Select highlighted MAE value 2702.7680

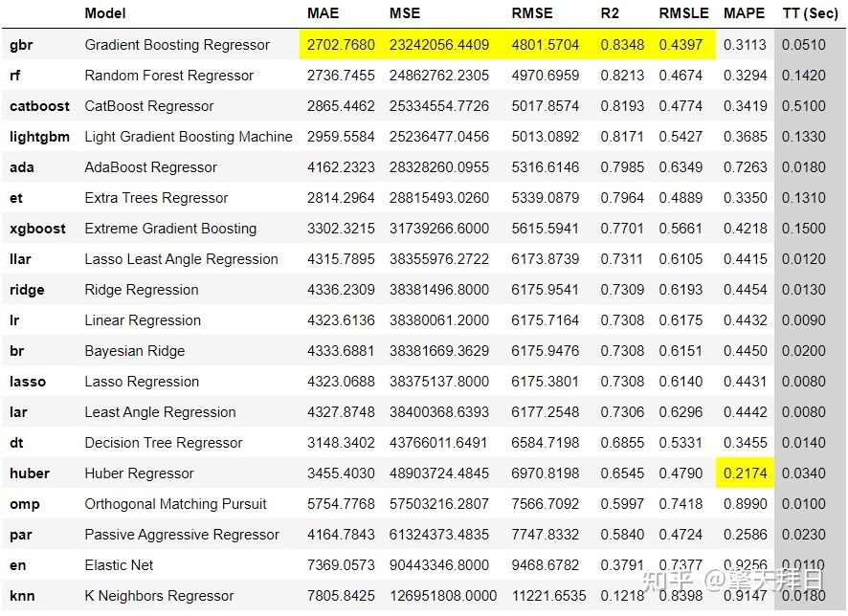pos(341,45)
